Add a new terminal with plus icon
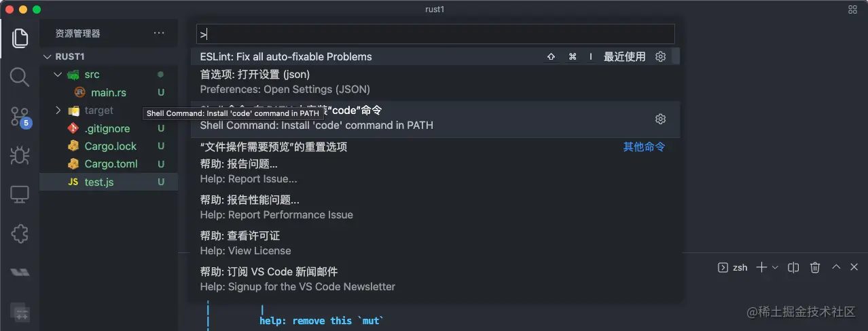868x331 pixels. [x=761, y=267]
